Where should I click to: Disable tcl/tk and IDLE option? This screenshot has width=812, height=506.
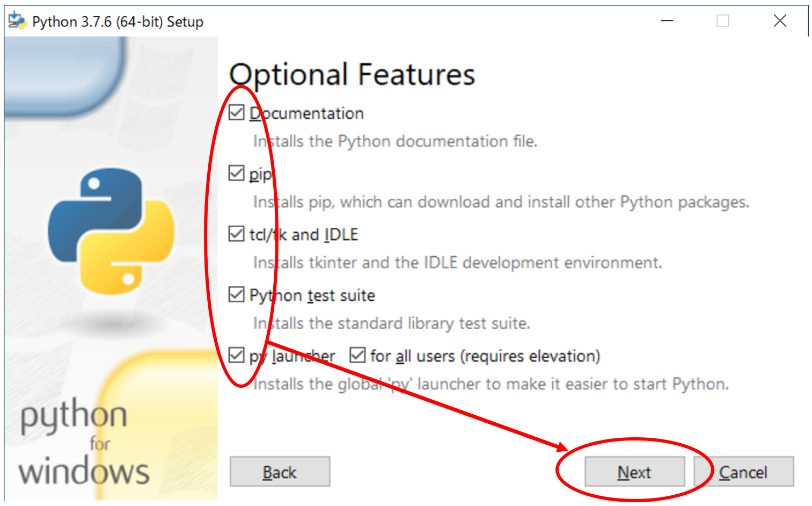[x=237, y=234]
